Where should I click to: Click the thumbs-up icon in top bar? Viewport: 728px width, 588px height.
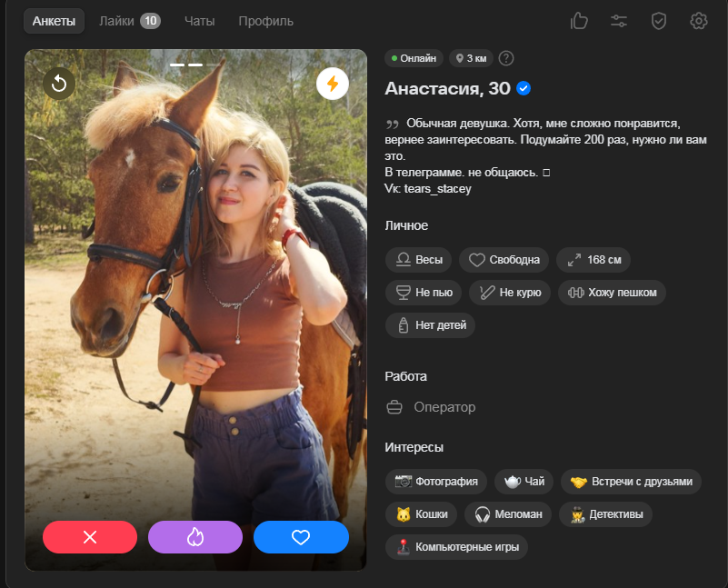579,21
